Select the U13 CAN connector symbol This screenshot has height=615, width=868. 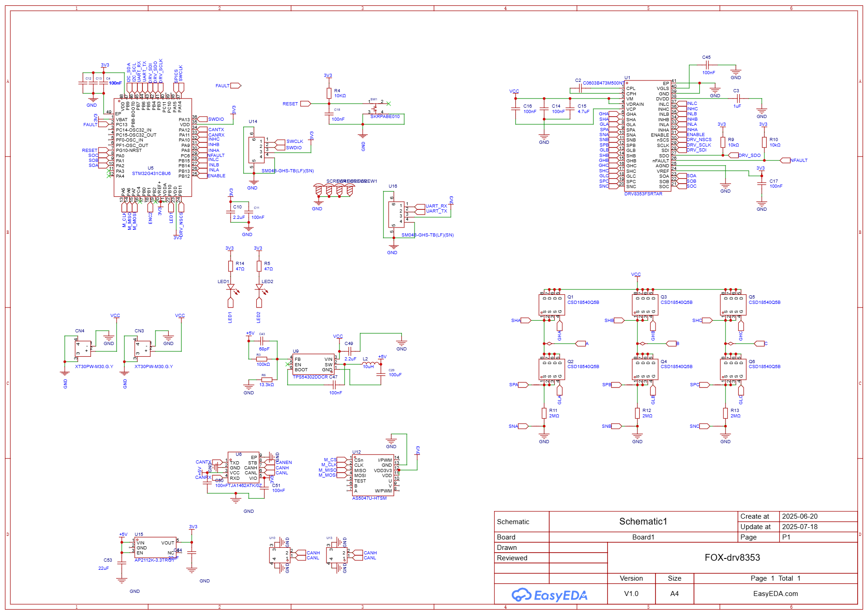pyautogui.click(x=337, y=555)
